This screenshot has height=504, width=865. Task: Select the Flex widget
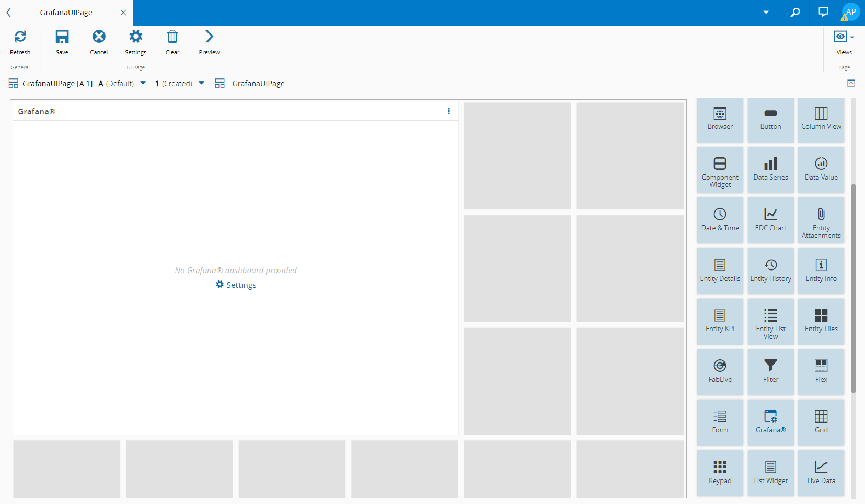tap(821, 372)
